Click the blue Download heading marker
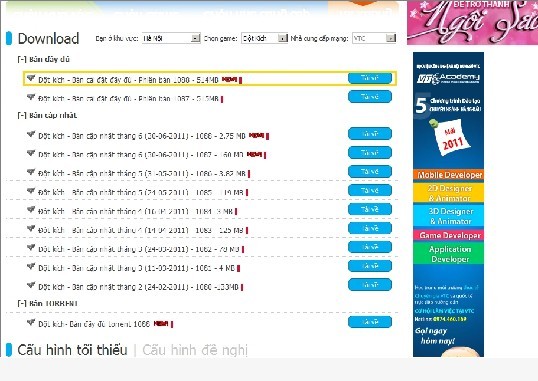The image size is (538, 381). tap(9, 38)
